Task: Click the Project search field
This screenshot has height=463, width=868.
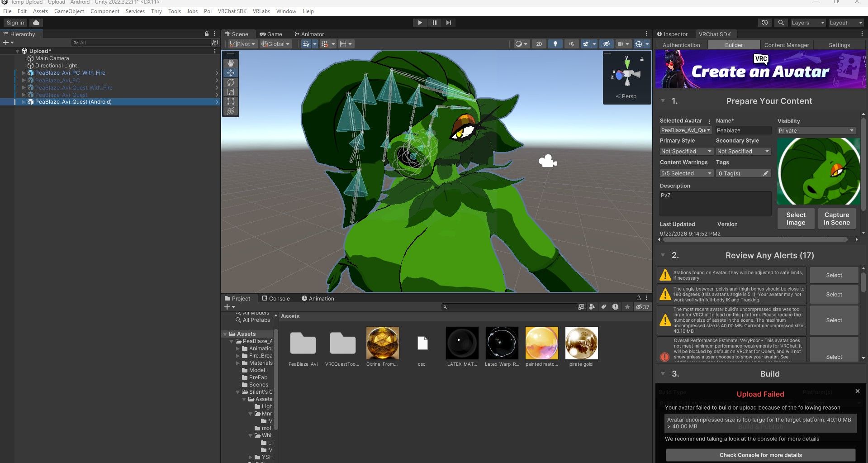Action: click(509, 307)
